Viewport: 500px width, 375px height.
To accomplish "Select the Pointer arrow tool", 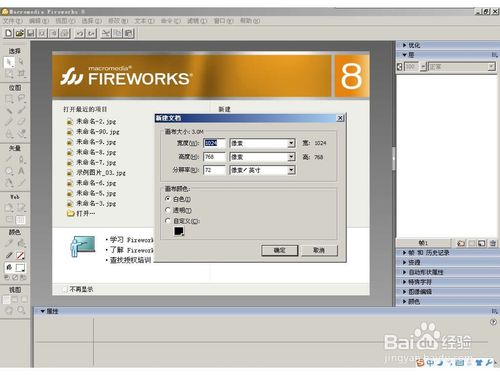I will click(9, 62).
